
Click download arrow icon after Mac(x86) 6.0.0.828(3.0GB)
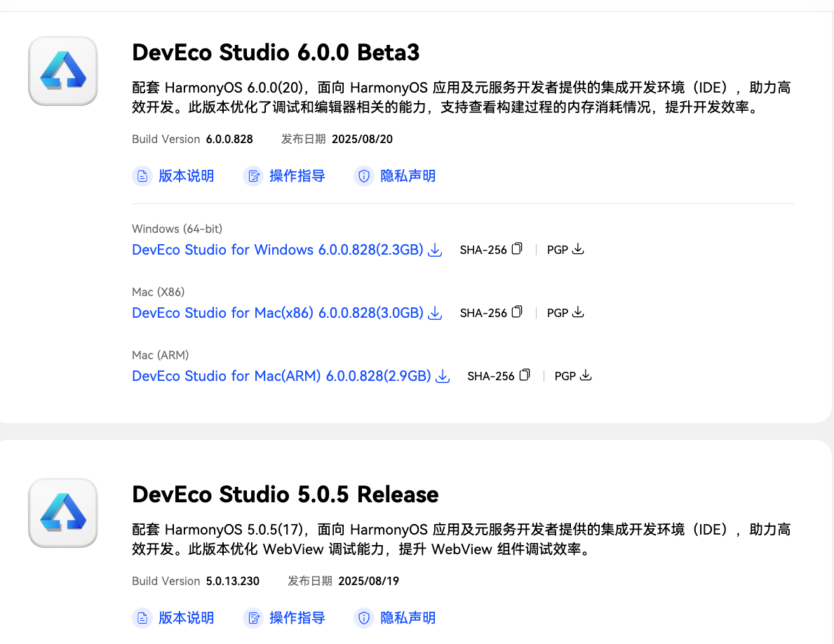(x=435, y=313)
